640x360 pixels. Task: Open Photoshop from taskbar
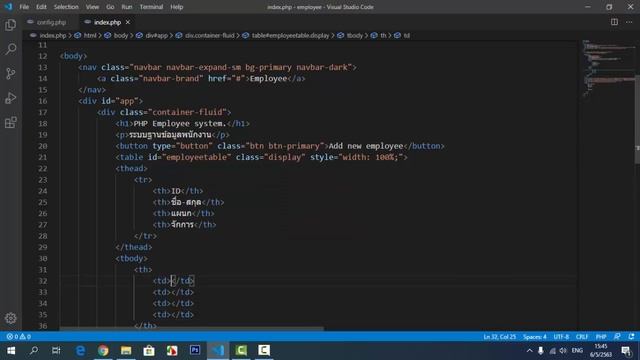(195, 351)
